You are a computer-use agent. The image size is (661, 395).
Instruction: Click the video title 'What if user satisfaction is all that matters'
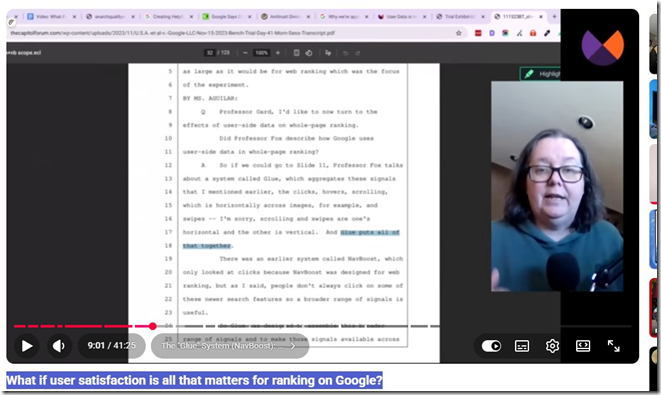click(194, 380)
